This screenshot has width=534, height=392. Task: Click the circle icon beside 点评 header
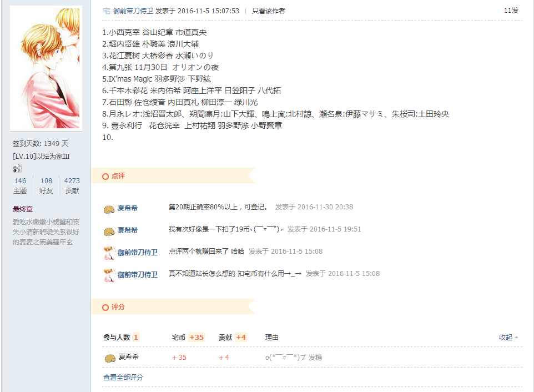click(105, 177)
